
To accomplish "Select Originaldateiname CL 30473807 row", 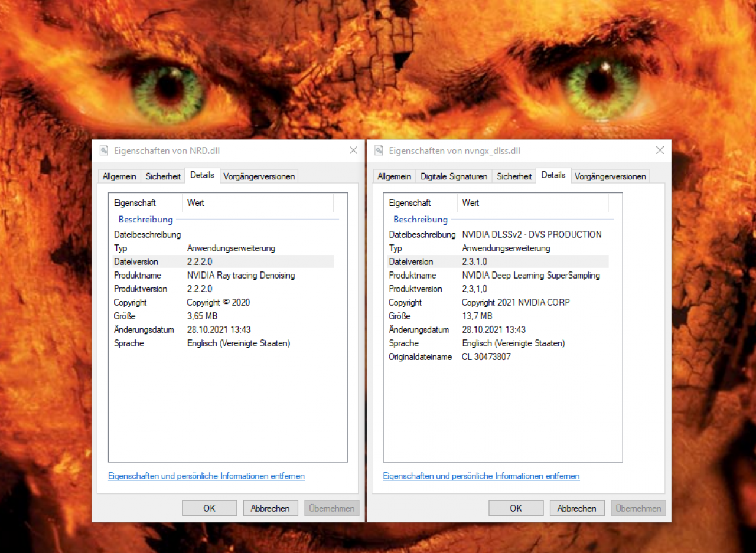I will point(498,356).
